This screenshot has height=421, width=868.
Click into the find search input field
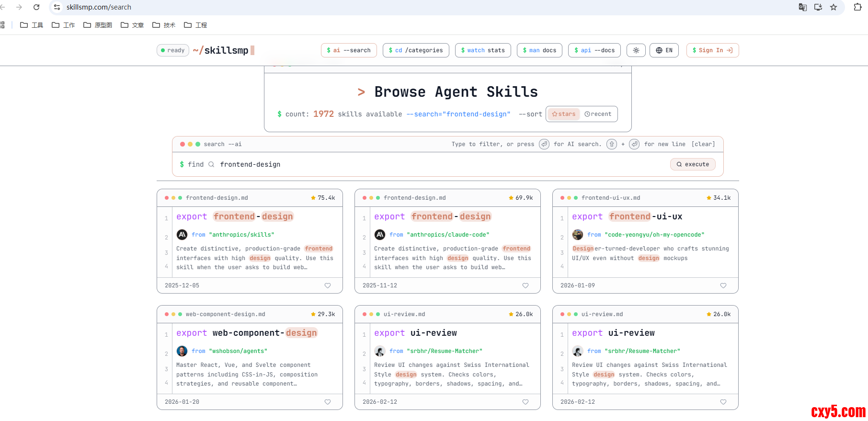click(x=431, y=164)
